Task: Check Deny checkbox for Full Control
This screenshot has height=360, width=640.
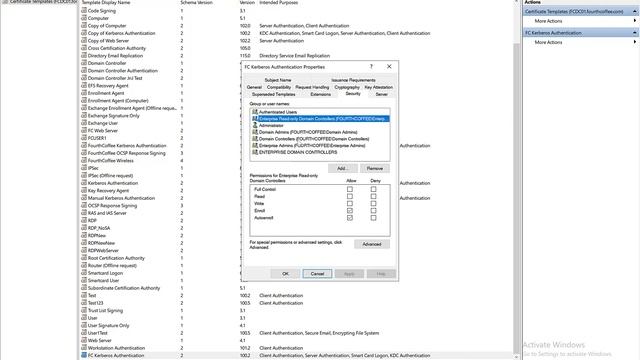Action: click(x=373, y=189)
